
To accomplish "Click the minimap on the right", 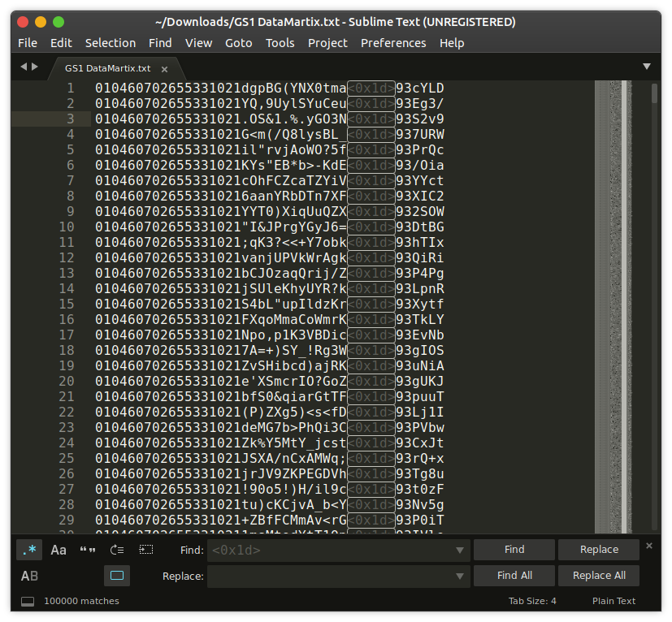I will click(x=613, y=307).
